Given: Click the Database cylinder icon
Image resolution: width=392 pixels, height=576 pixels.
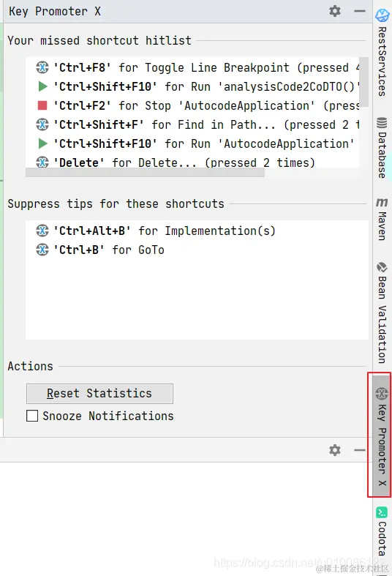Looking at the screenshot, I should 382,122.
